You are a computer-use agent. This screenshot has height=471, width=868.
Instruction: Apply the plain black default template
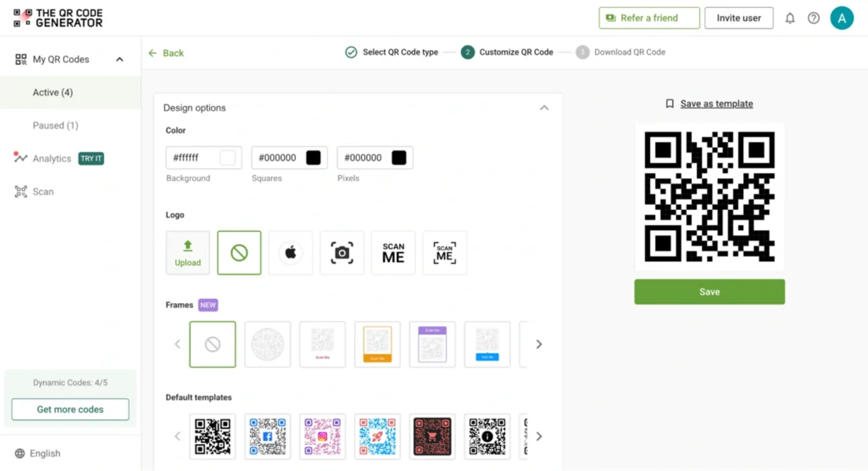click(x=212, y=437)
